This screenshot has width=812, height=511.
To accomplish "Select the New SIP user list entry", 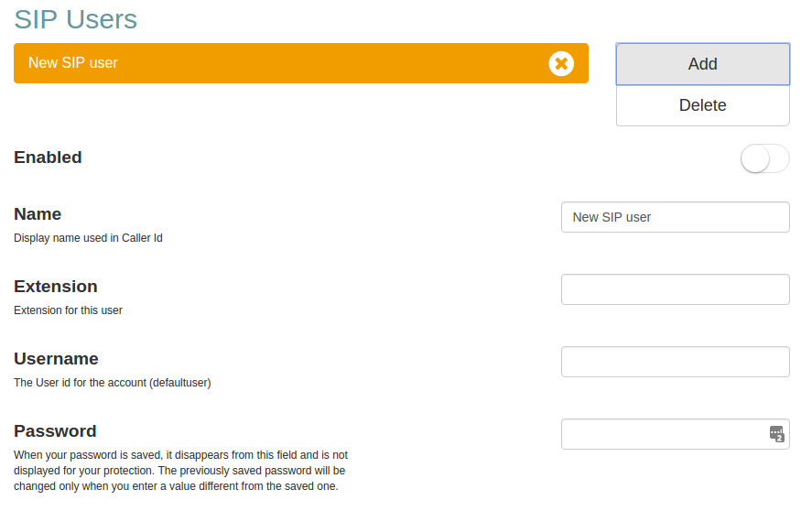I will 275,63.
